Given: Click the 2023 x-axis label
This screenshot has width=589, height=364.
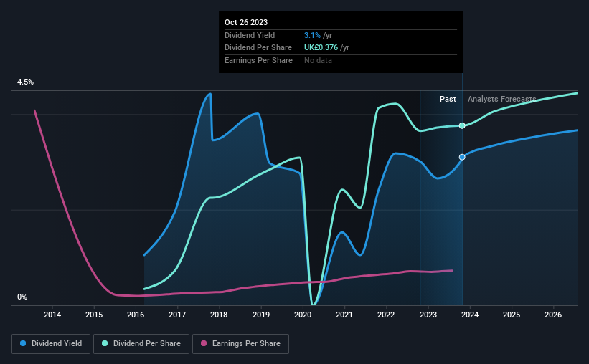Looking at the screenshot, I should pos(428,315).
